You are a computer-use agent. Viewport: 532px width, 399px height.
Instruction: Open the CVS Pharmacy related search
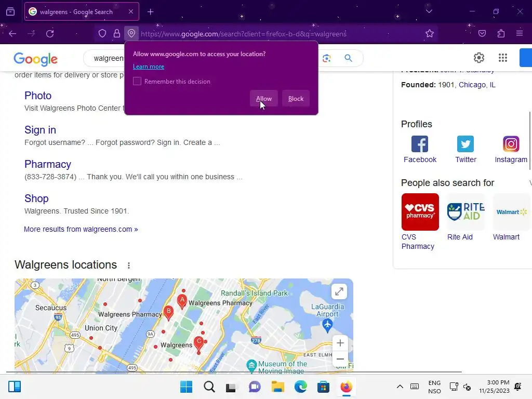pyautogui.click(x=420, y=221)
